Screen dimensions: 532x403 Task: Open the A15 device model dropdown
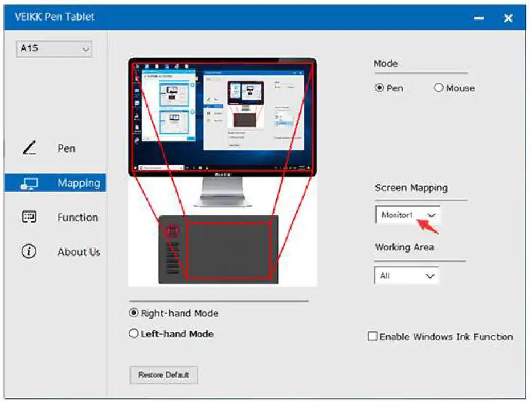click(54, 49)
